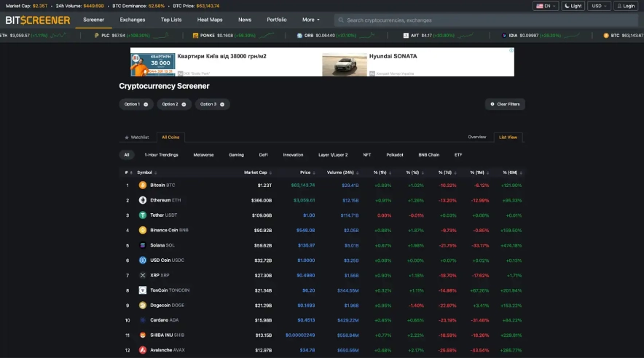Switch to Overview mode
Viewport: 644px width, 358px height.
pyautogui.click(x=476, y=137)
